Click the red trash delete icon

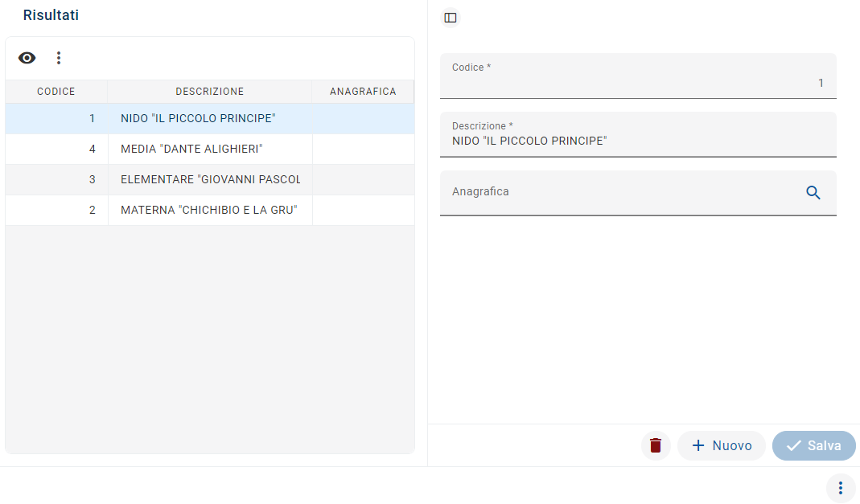(x=656, y=445)
